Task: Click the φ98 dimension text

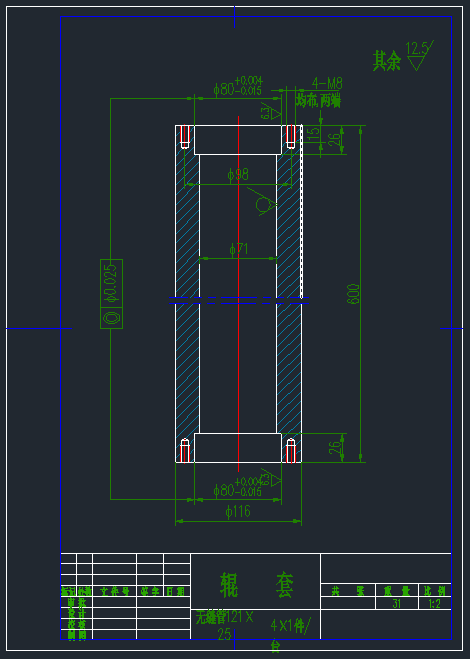Action: click(238, 174)
